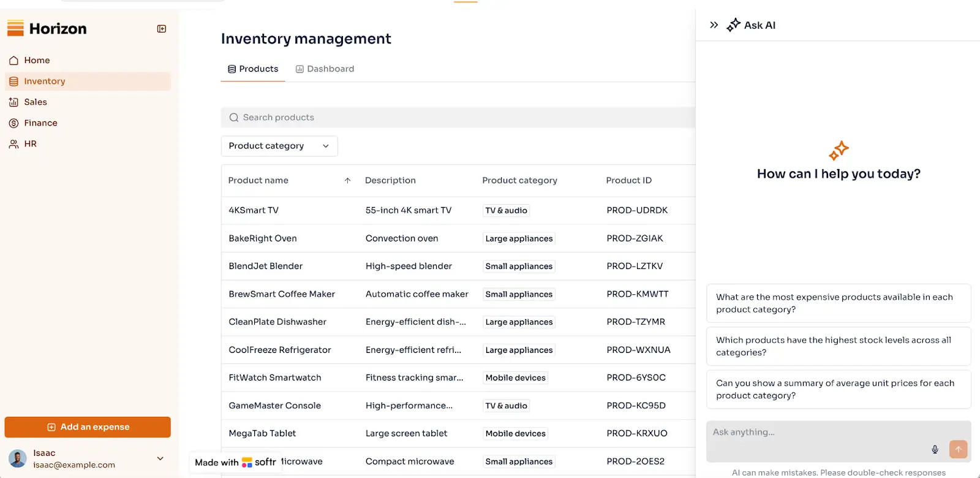Click the Add an expense button
980x478 pixels.
coord(88,427)
